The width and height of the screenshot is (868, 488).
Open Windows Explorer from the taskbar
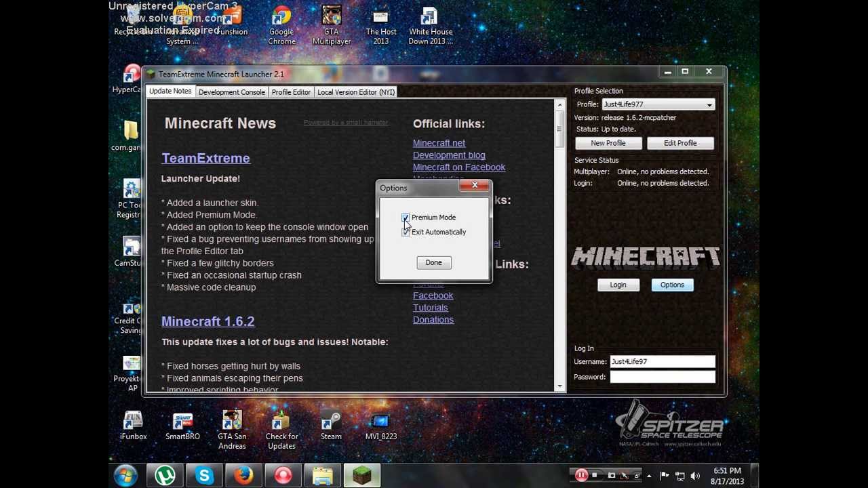322,475
